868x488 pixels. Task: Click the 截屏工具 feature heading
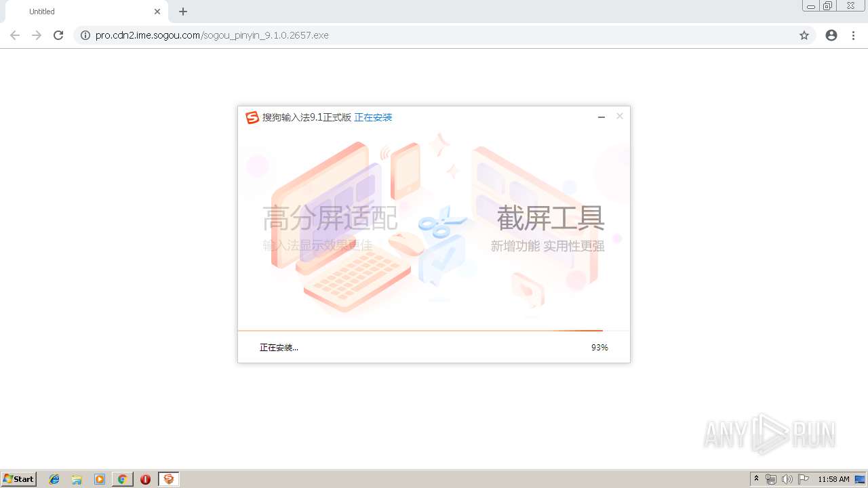click(x=551, y=218)
